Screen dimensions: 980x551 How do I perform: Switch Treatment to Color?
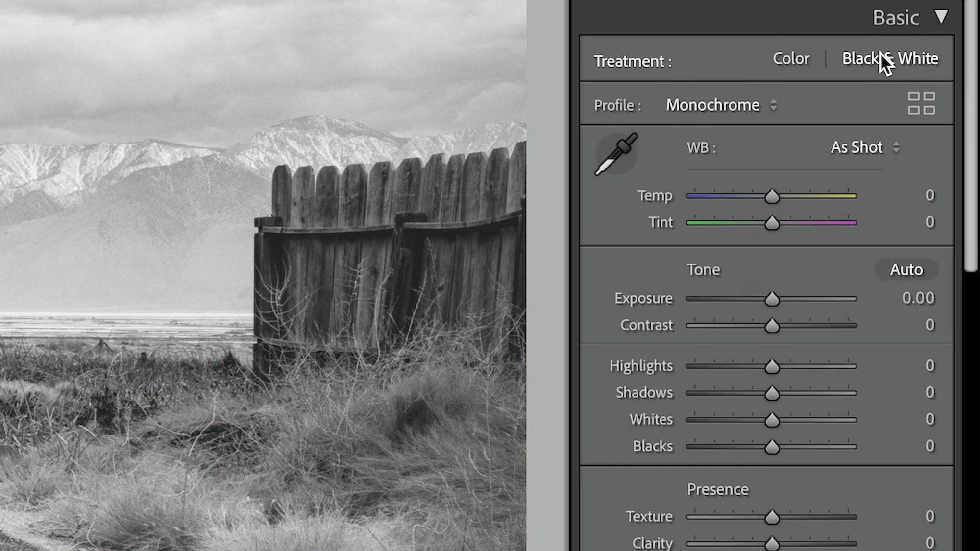click(x=790, y=59)
